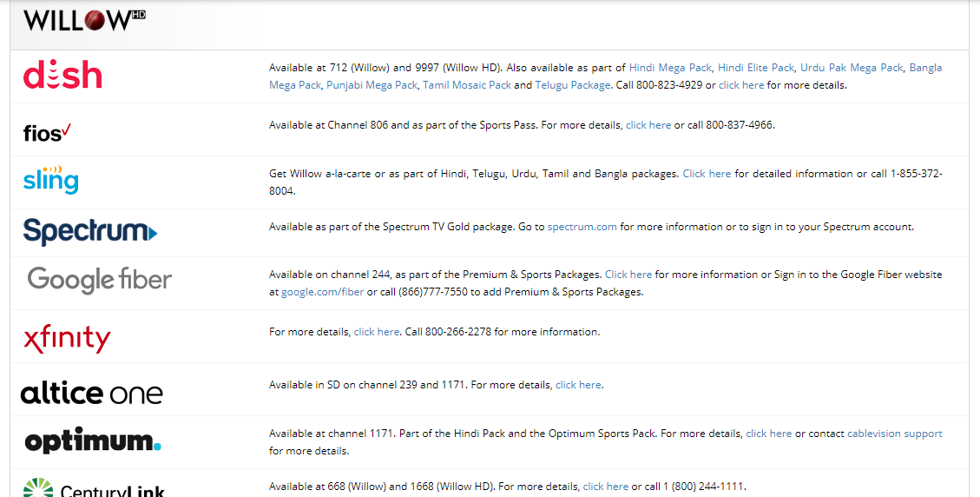This screenshot has width=980, height=497.
Task: Click the Google Fiber number (866)777-7550
Action: click(432, 292)
